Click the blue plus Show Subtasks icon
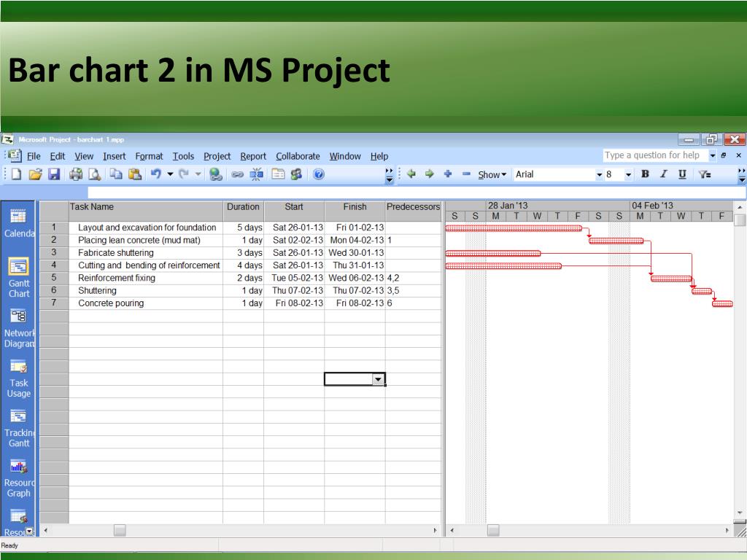This screenshot has height=560, width=747. 448,174
